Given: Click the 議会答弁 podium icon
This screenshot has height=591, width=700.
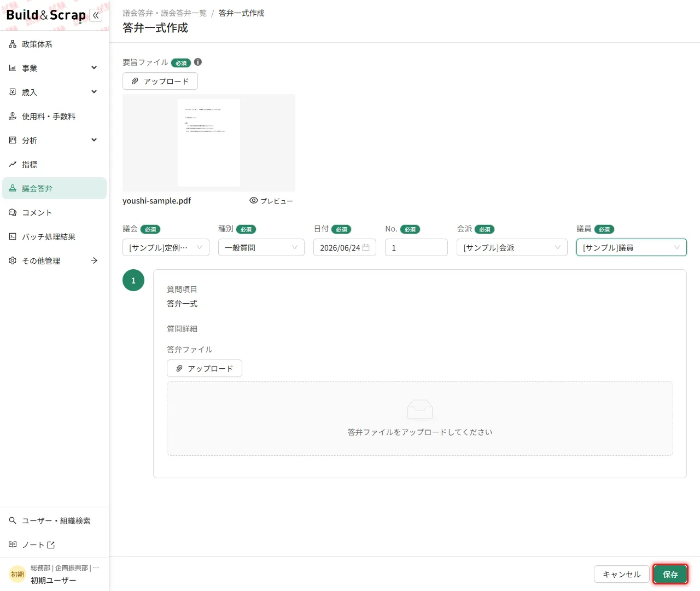Looking at the screenshot, I should [x=13, y=188].
